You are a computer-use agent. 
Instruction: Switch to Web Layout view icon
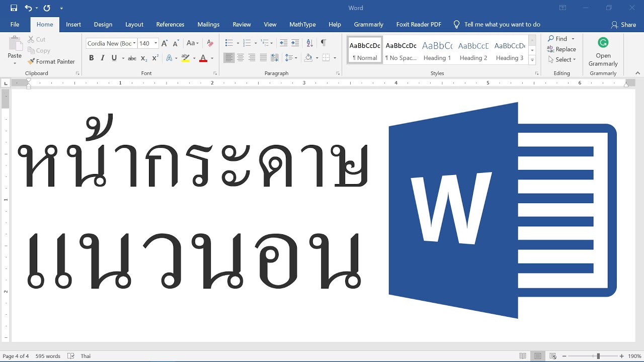[x=553, y=356]
